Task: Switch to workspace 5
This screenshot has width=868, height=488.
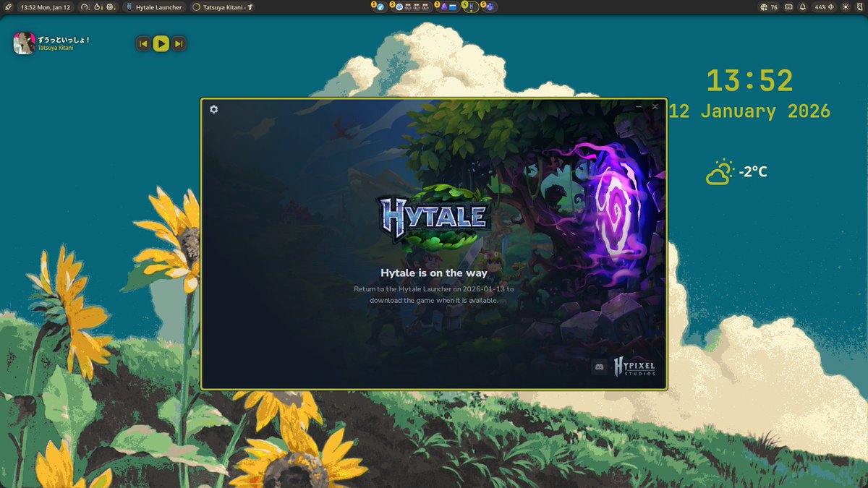Action: point(488,7)
